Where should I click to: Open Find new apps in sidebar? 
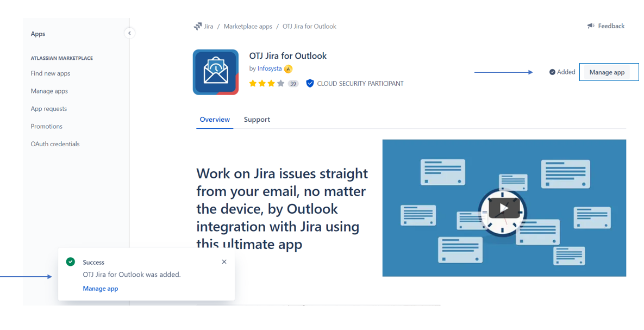point(51,73)
